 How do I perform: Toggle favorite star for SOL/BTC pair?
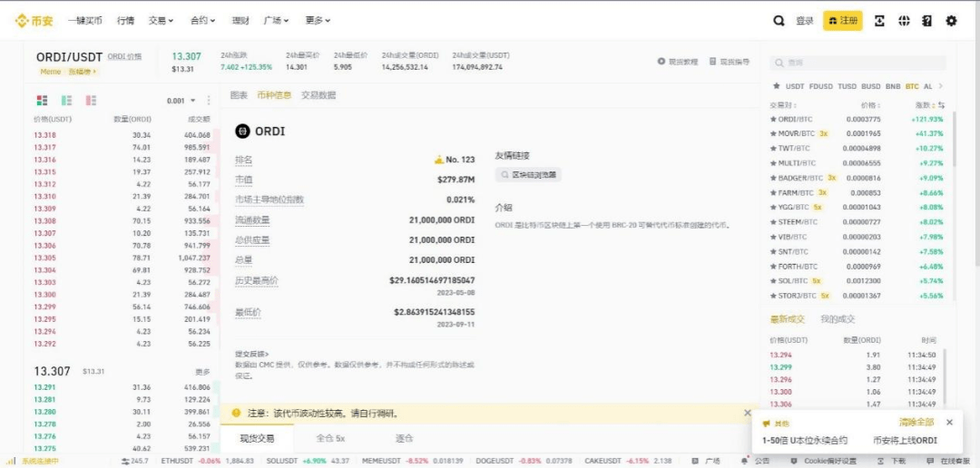(x=773, y=281)
